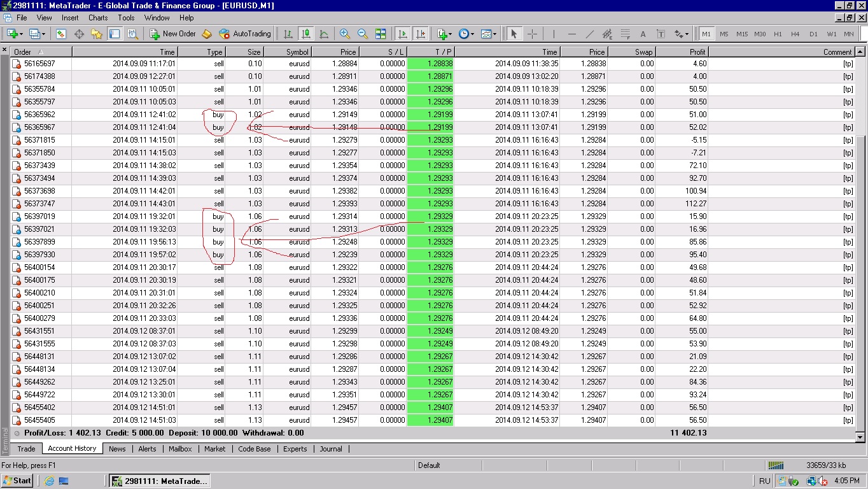Open the Strategy Tester magnifier icon
868x489 pixels.
pos(132,34)
